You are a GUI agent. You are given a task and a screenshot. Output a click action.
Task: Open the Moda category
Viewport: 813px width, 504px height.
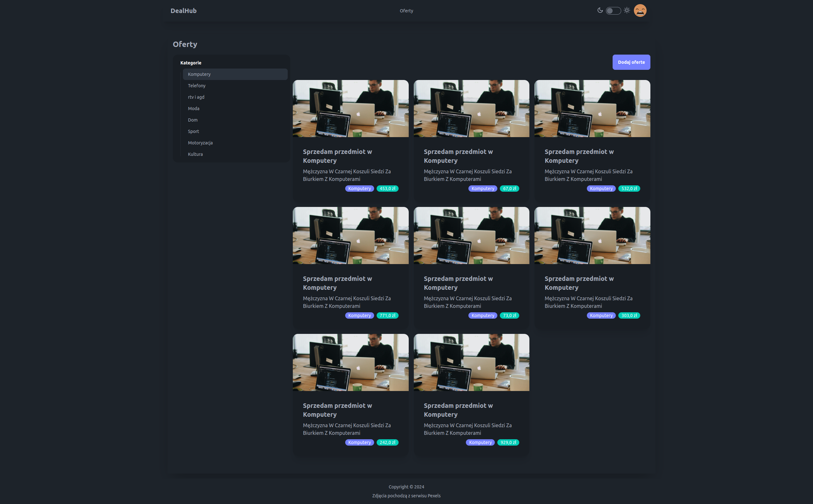click(194, 108)
